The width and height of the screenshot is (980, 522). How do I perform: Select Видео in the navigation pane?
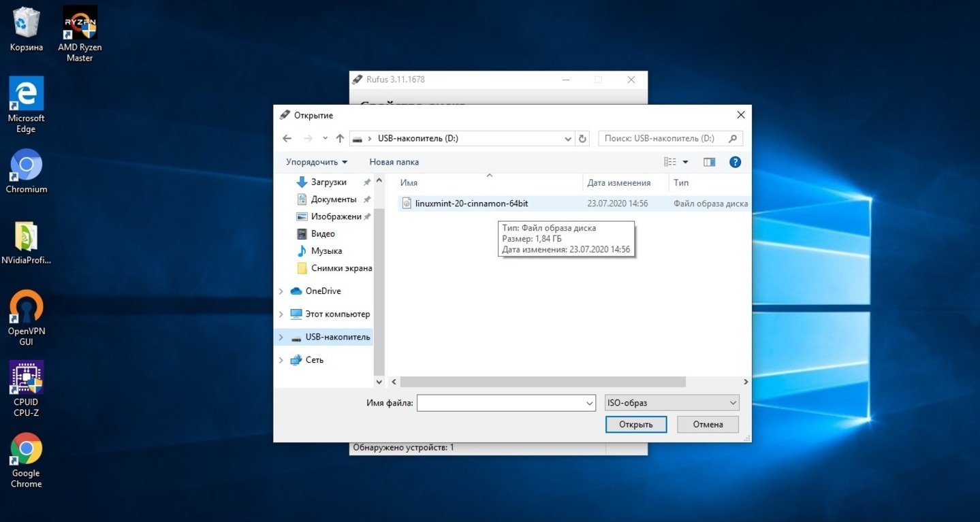323,233
